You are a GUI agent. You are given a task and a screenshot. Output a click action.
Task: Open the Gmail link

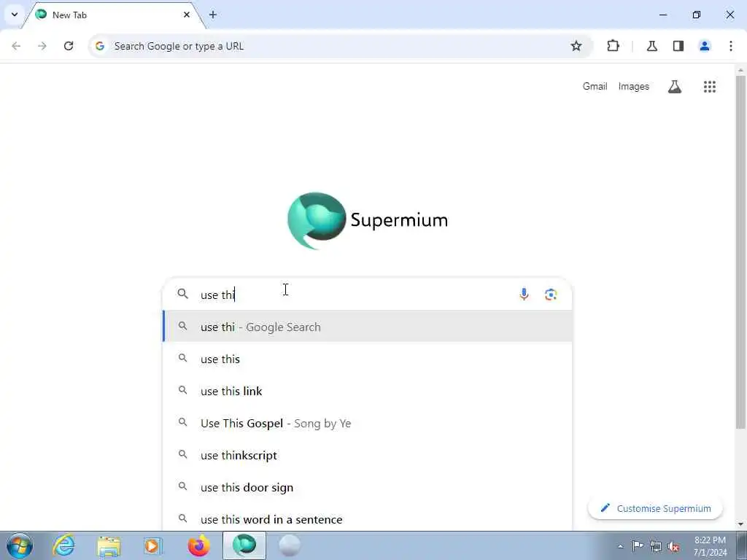pos(595,87)
